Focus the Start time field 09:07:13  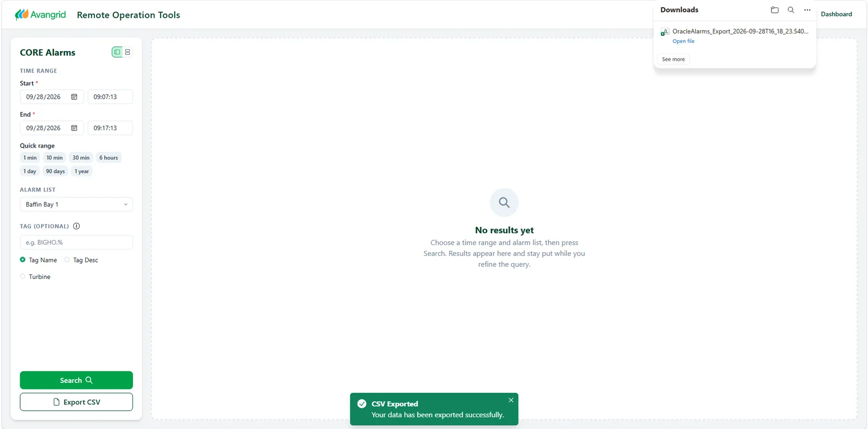point(110,97)
